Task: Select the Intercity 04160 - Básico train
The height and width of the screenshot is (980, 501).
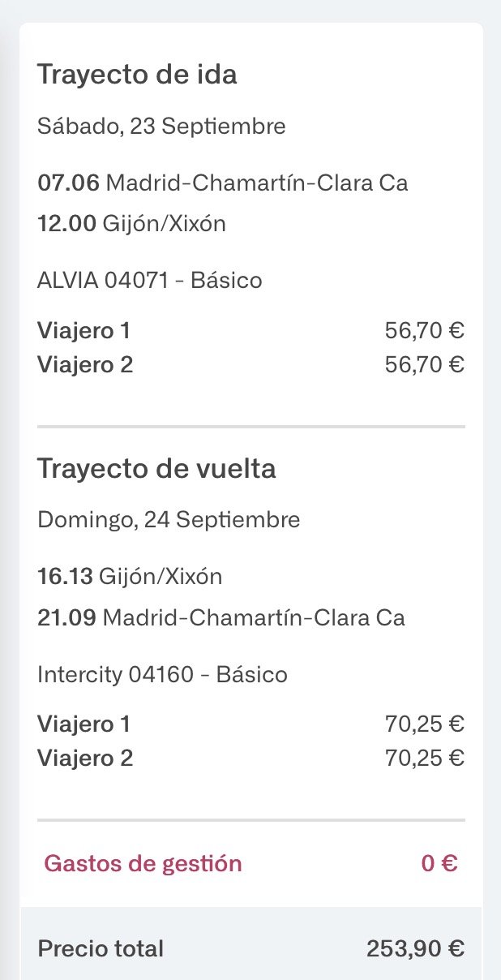Action: coord(162,674)
